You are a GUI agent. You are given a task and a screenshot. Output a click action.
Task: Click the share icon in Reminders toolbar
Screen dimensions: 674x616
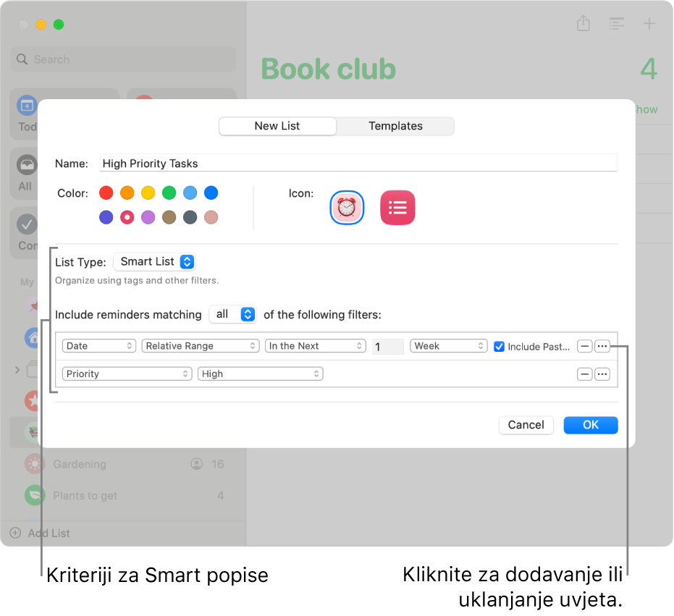click(x=584, y=23)
